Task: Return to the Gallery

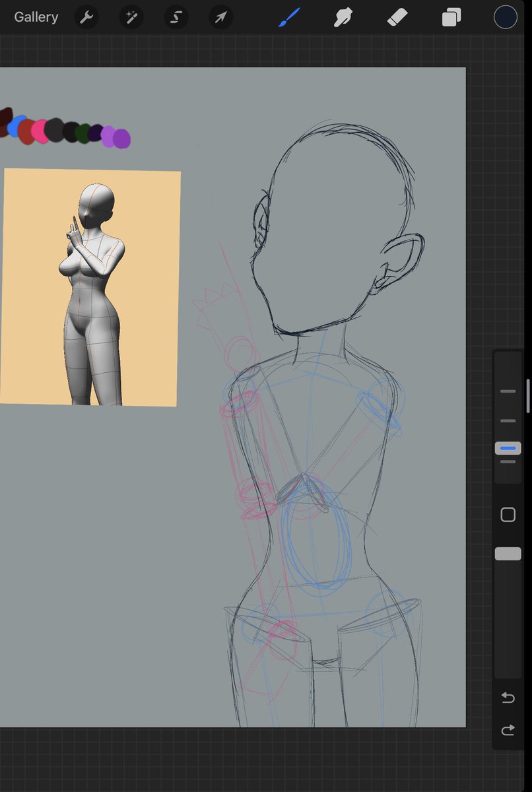Action: [x=36, y=17]
